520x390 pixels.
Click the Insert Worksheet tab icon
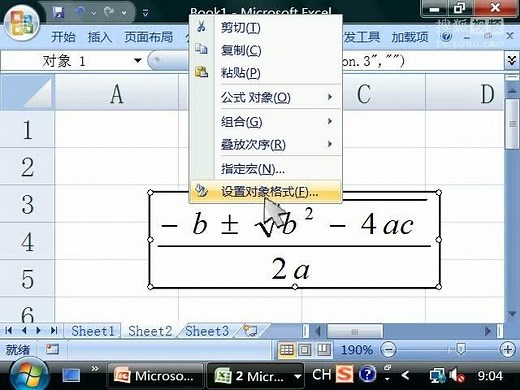point(250,331)
